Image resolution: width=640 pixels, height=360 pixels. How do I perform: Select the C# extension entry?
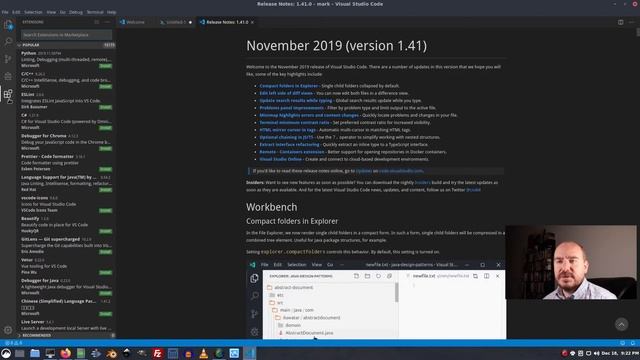click(67, 122)
